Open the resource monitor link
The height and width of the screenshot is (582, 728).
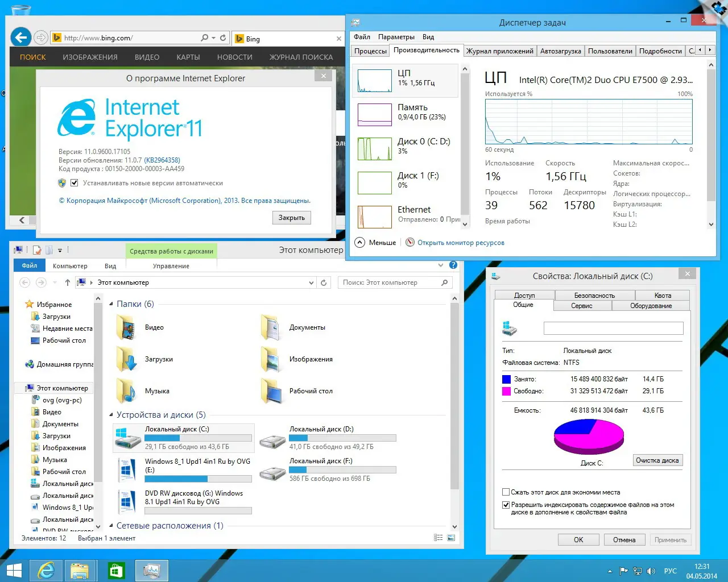(461, 243)
